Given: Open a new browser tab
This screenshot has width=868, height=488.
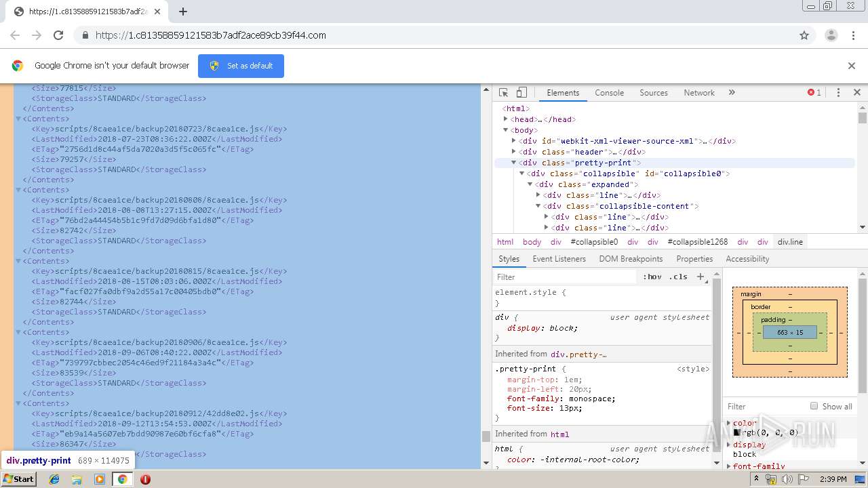Looking at the screenshot, I should [183, 12].
